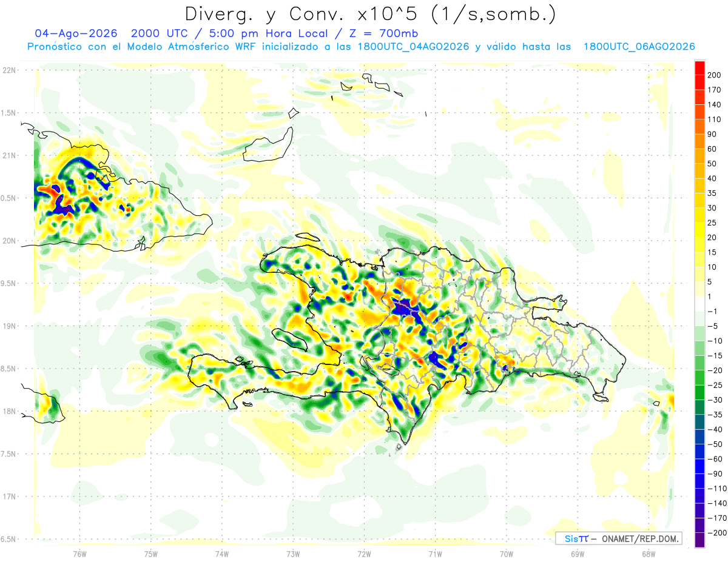The height and width of the screenshot is (562, 728).
Task: Click the colorbar value '110'
Action: 714,119
